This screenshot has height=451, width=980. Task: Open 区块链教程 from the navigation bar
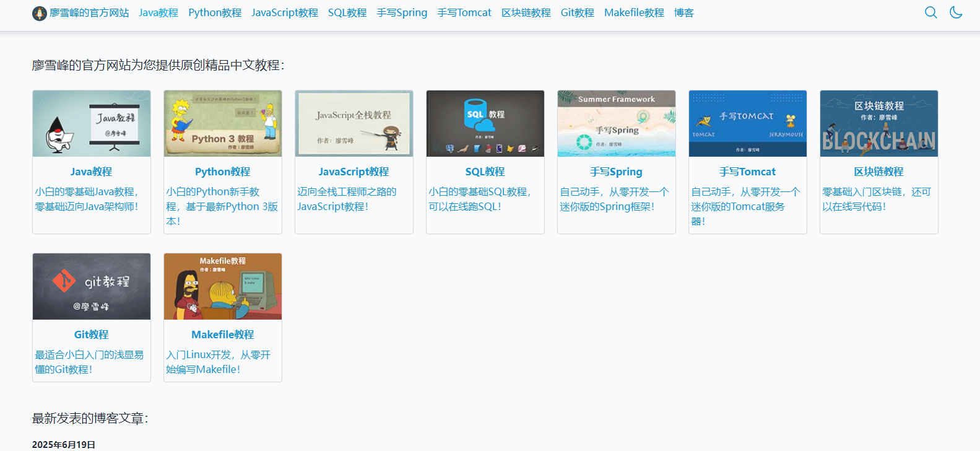tap(526, 12)
